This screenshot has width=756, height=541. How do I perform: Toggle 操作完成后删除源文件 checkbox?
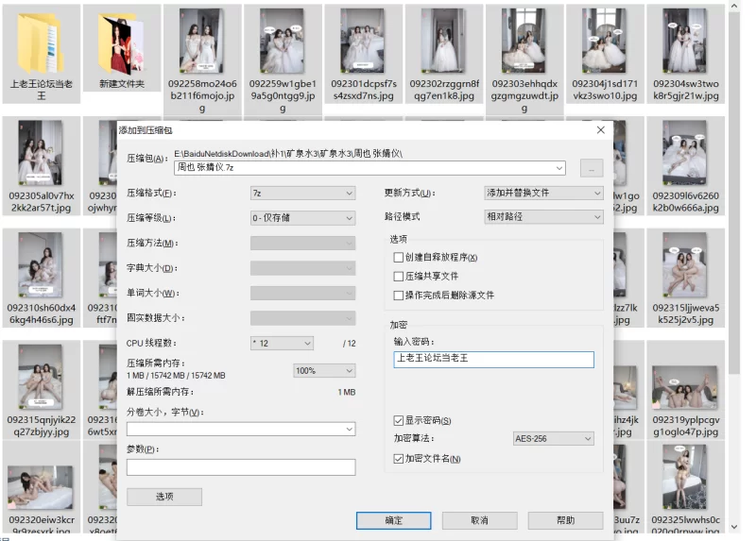[x=398, y=296]
